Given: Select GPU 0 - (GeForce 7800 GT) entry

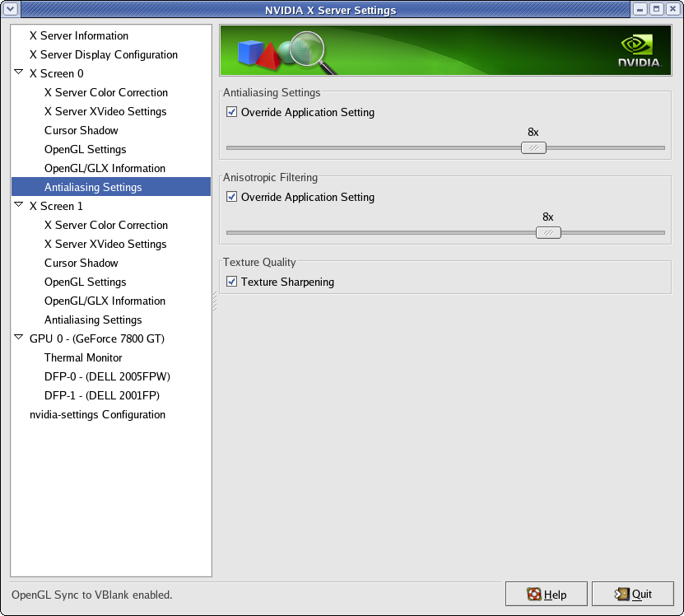Looking at the screenshot, I should pyautogui.click(x=97, y=338).
